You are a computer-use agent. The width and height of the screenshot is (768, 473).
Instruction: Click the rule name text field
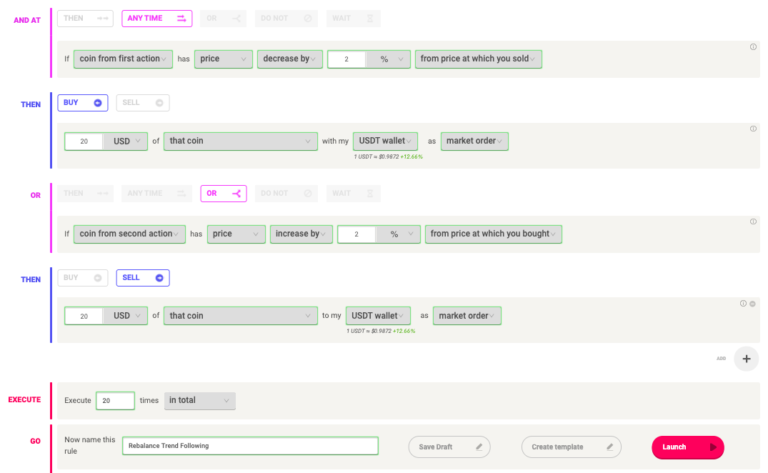click(250, 446)
